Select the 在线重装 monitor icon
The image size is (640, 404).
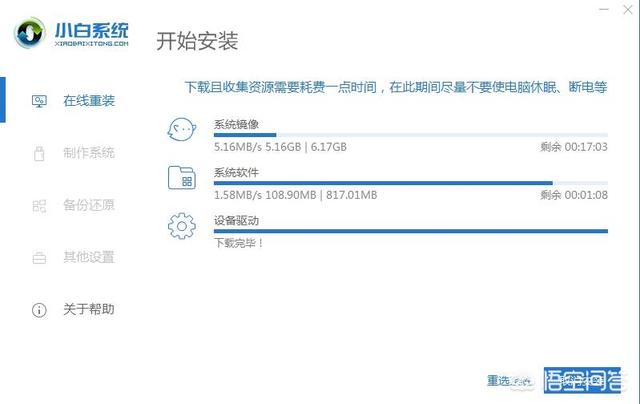(39, 101)
